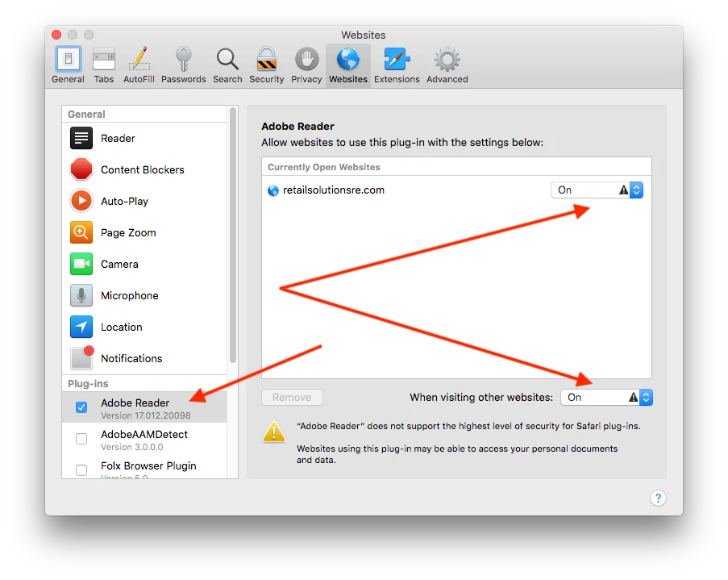This screenshot has width=728, height=580.
Task: Click the Reader label in sidebar
Action: click(118, 139)
